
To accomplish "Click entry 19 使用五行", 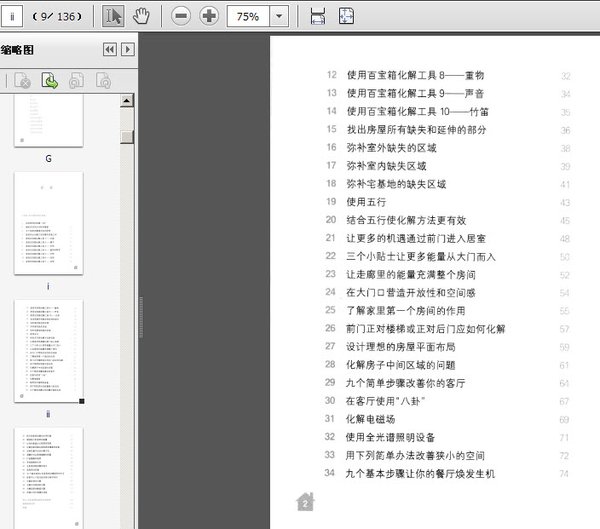I will (448, 202).
